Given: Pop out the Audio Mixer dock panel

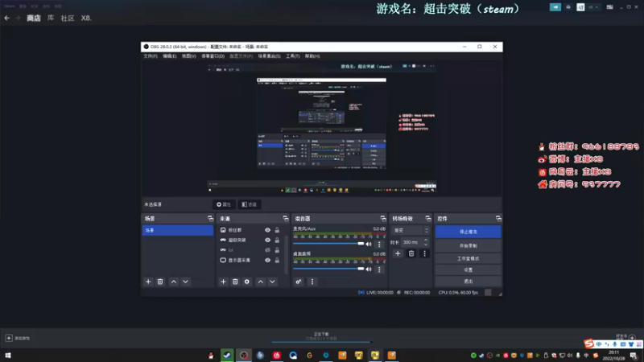Looking at the screenshot, I should pos(383,219).
